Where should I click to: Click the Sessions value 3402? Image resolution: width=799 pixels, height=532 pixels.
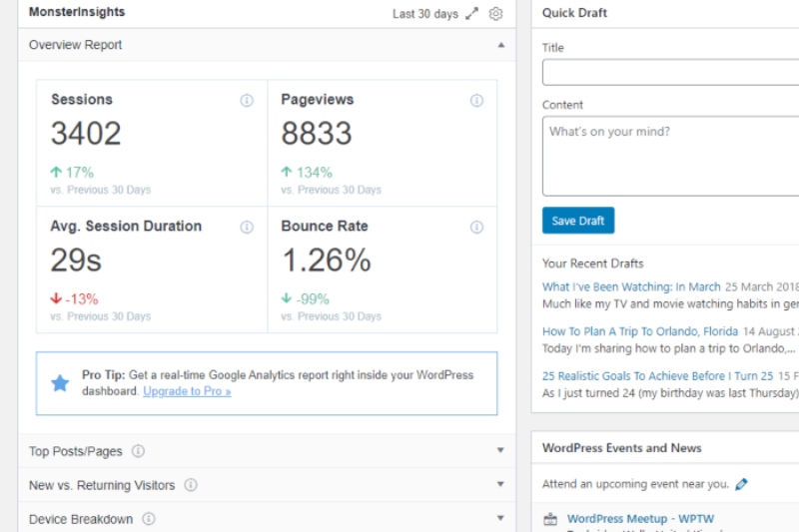[86, 134]
